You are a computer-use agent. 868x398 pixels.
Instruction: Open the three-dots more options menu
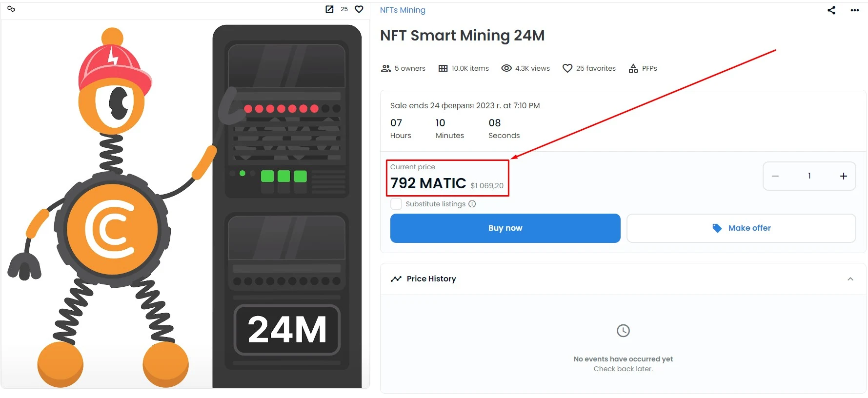click(855, 10)
